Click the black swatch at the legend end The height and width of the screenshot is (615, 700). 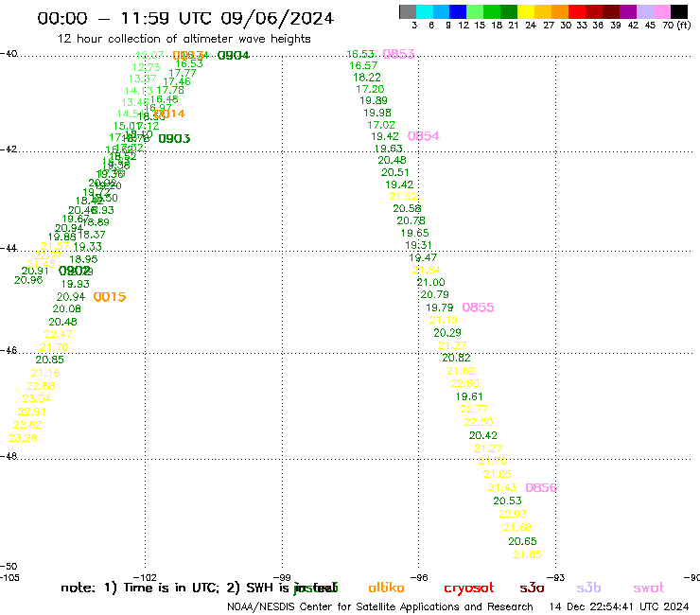point(678,11)
